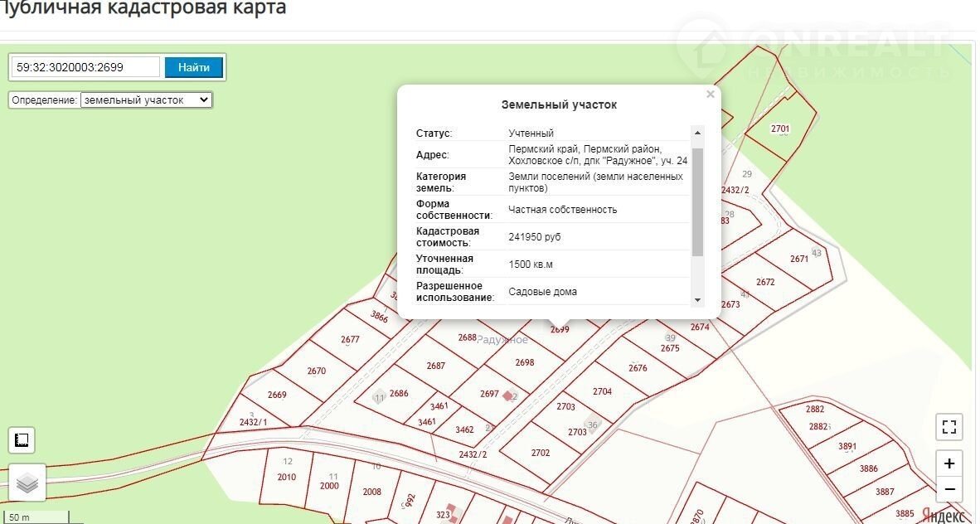Click the Яндекс logo on map

(943, 515)
